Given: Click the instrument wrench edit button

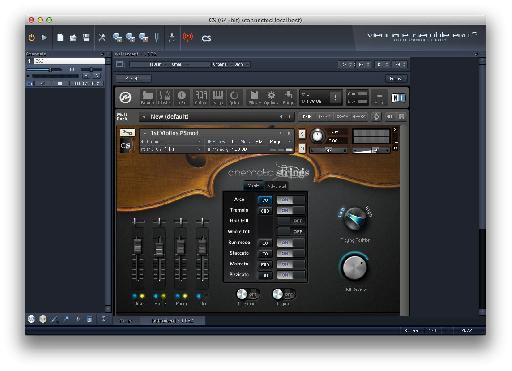Looking at the screenshot, I should (x=127, y=133).
